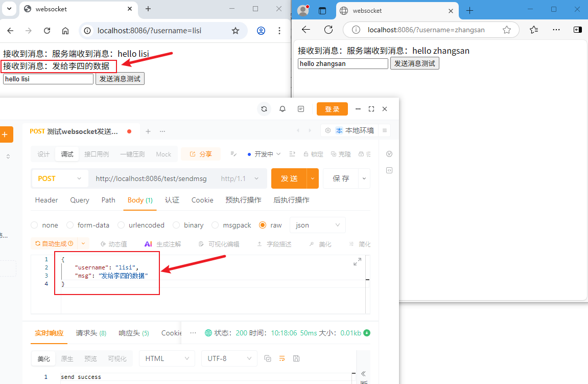The width and height of the screenshot is (588, 384).
Task: Click the orange plus button in sidebar
Action: click(5, 134)
